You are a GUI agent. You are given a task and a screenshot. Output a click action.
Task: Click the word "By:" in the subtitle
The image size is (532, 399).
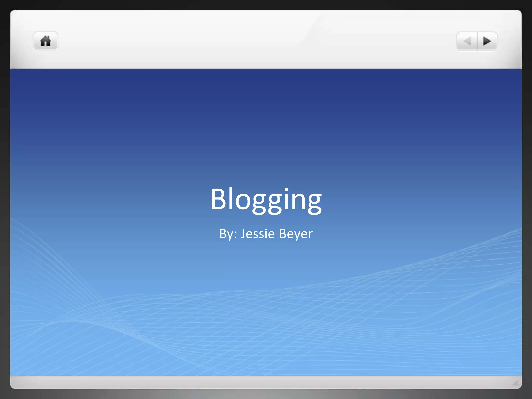pyautogui.click(x=228, y=234)
